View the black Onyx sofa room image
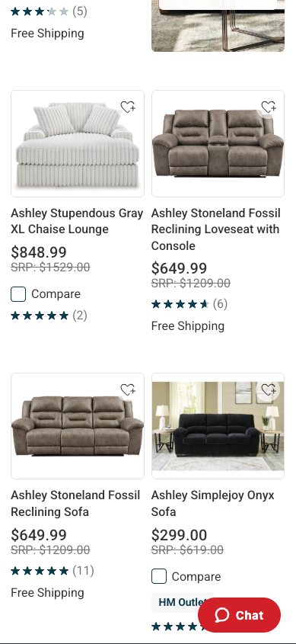 click(218, 426)
